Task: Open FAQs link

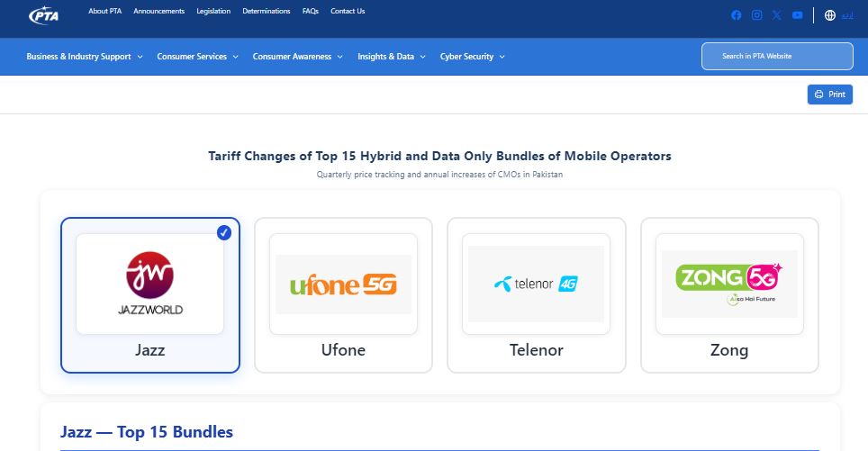Action: pos(311,11)
